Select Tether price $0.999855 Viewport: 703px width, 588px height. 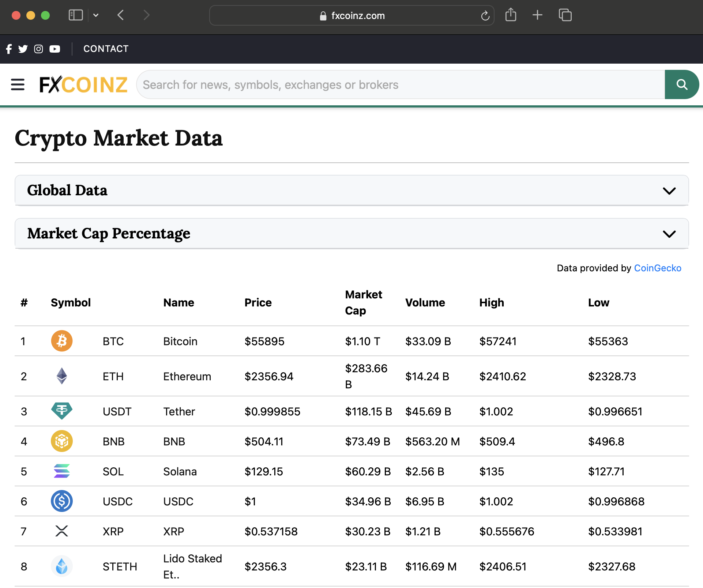click(272, 411)
